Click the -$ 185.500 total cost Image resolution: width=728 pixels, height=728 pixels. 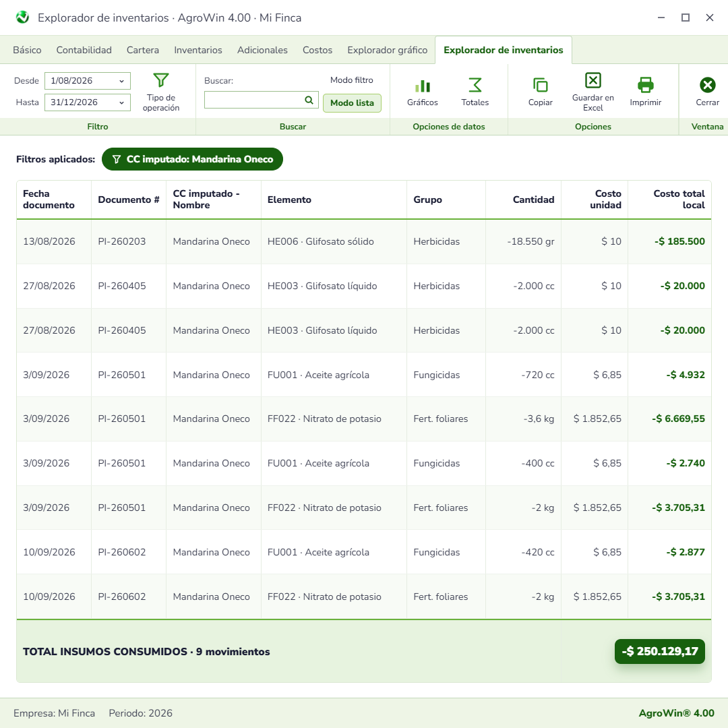coord(679,241)
